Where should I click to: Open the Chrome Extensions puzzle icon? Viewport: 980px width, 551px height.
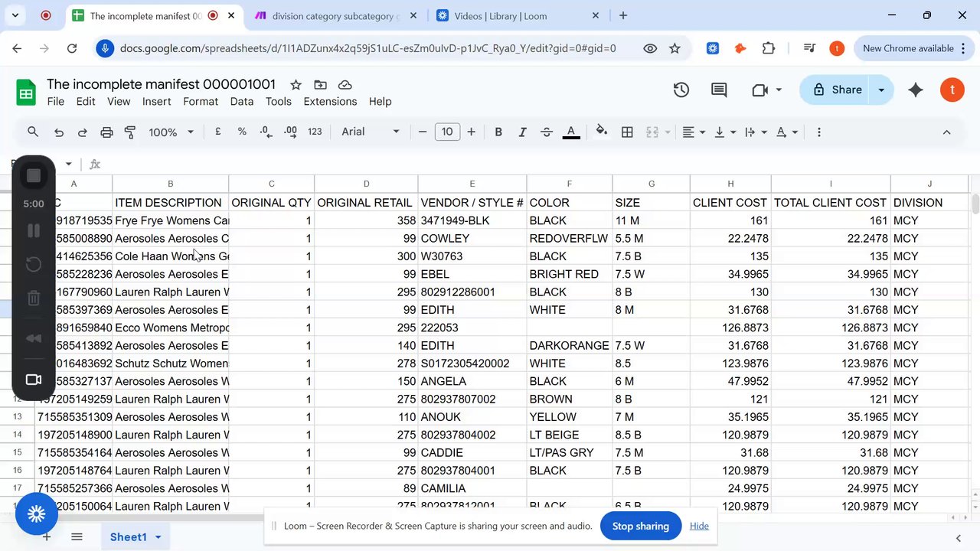pos(769,48)
